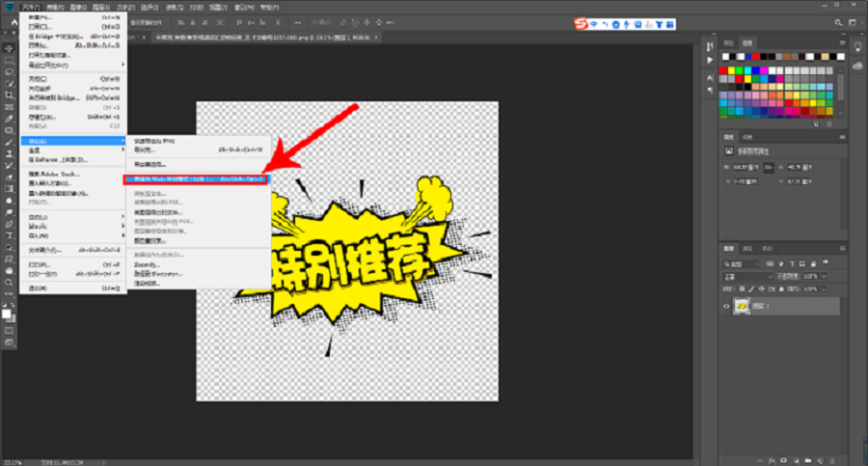Select the Zoom magnifier tool

tap(9, 282)
